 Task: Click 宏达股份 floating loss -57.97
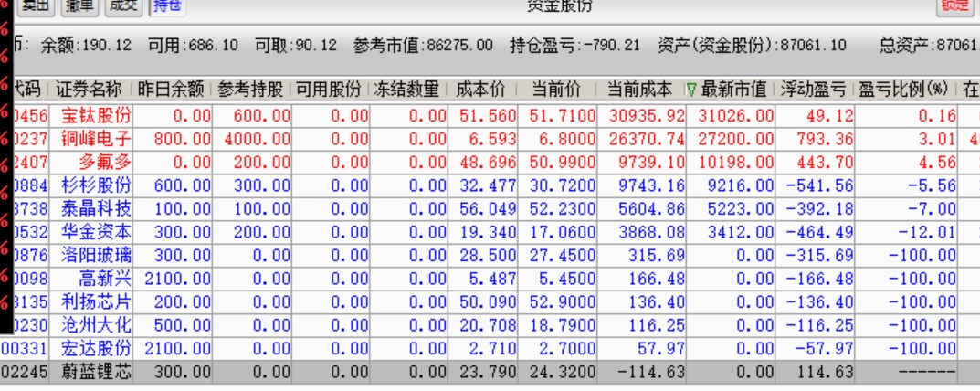[824, 348]
